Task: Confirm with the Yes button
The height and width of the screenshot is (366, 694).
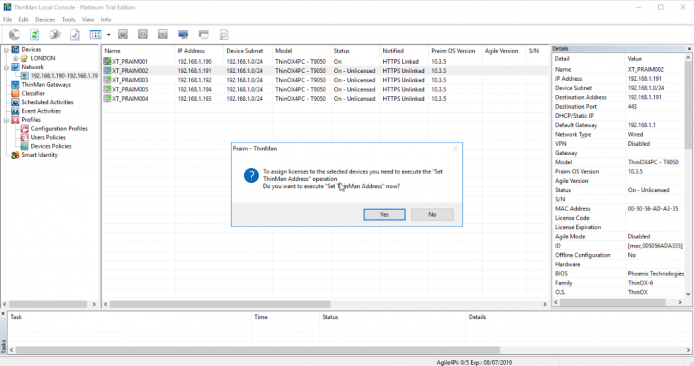Action: coord(384,215)
